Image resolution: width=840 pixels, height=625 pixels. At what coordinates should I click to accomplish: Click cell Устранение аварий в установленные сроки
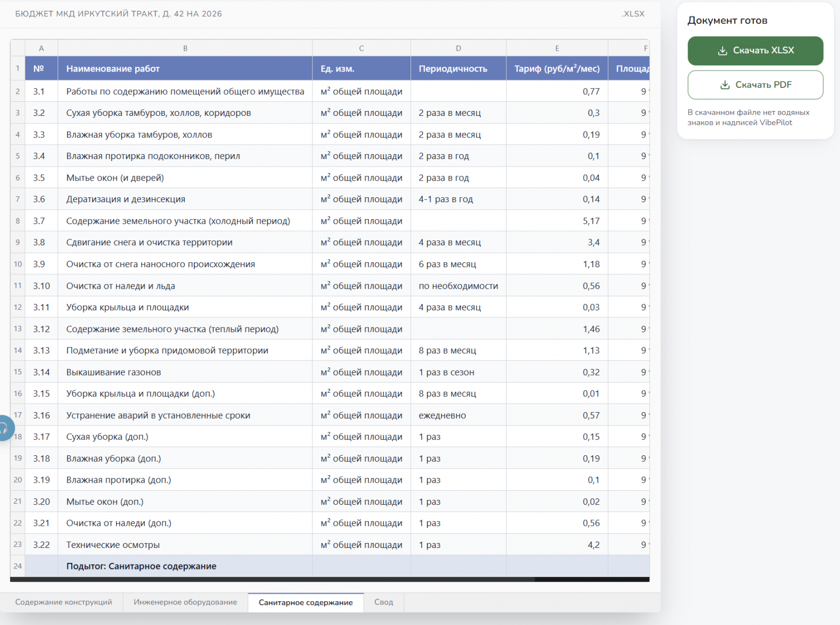[185, 415]
